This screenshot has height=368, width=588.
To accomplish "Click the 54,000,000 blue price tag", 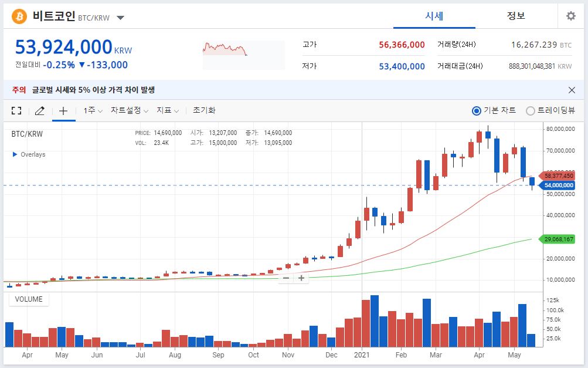I will coord(558,185).
